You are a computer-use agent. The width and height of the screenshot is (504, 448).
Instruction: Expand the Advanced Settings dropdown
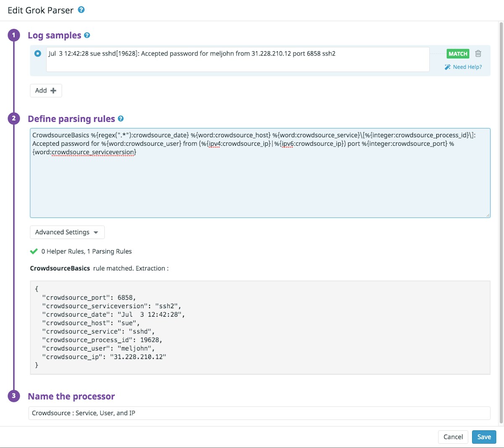point(67,232)
